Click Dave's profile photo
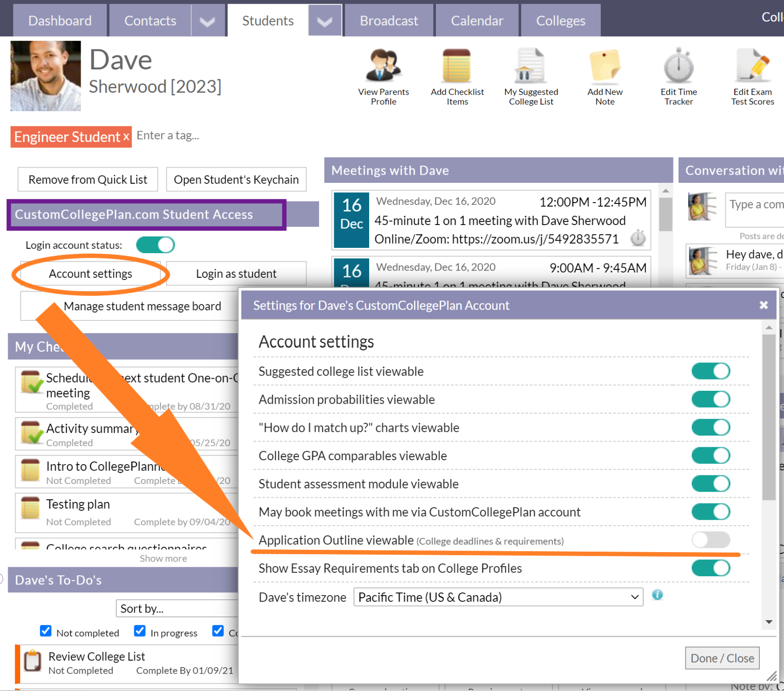 pyautogui.click(x=46, y=76)
